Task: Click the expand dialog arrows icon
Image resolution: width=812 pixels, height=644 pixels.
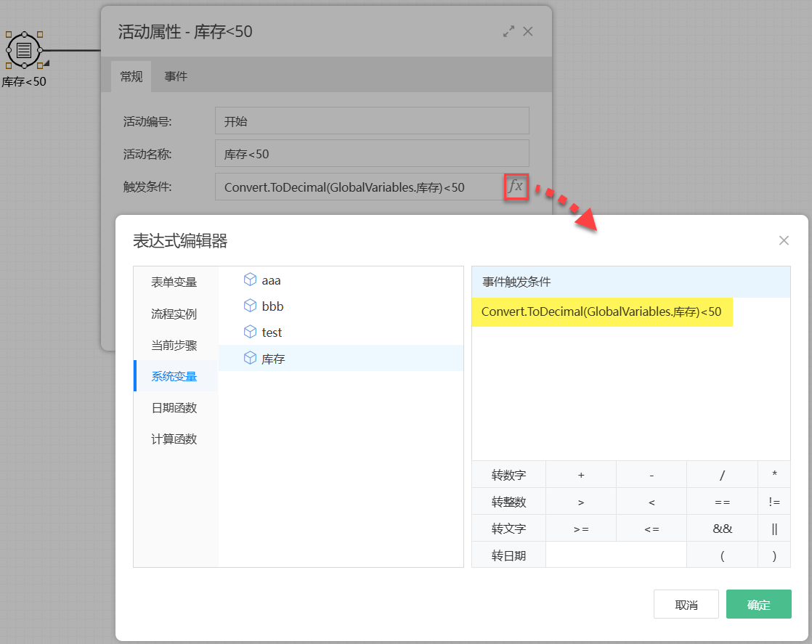Action: click(x=508, y=31)
